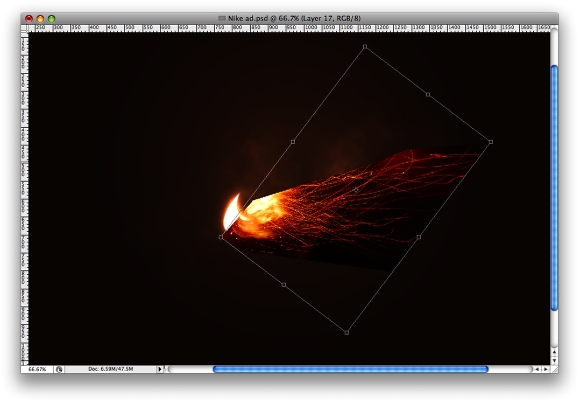The width and height of the screenshot is (580, 403).
Task: Click the leftmost corner transform handle near the flame
Action: (221, 237)
